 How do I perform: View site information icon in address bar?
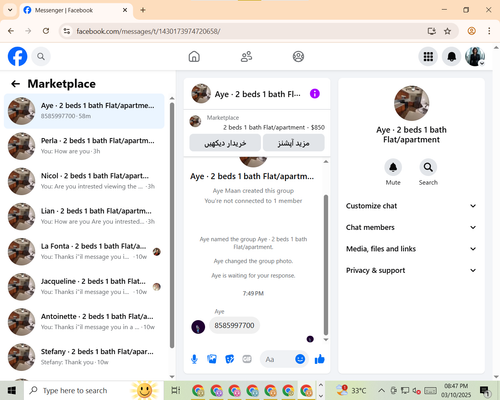coord(67,31)
